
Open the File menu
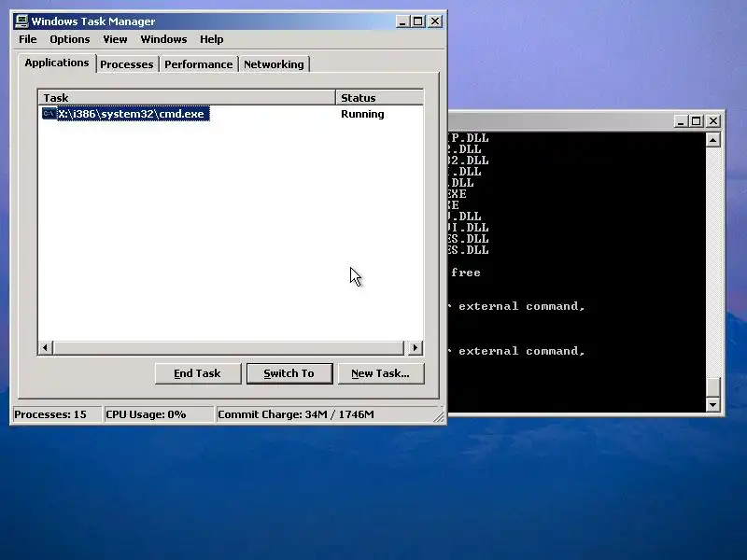[28, 39]
